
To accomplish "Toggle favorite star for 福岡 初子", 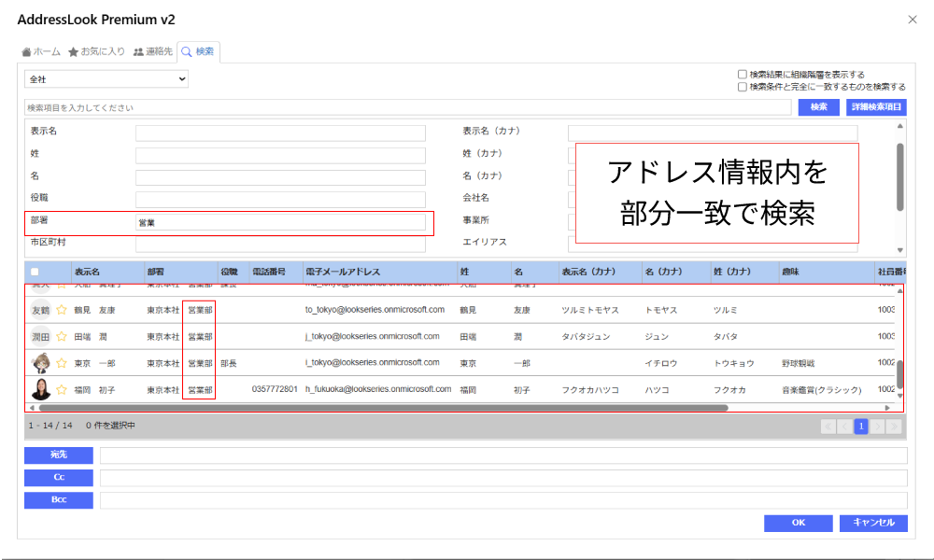I will (x=63, y=389).
